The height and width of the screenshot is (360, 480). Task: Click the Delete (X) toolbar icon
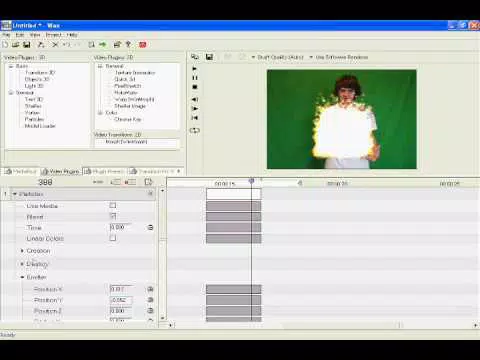click(55, 44)
